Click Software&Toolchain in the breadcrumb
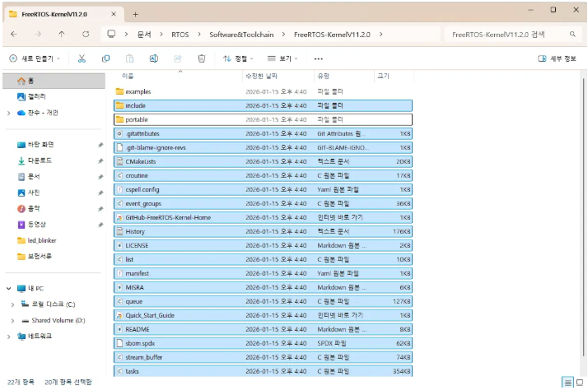 click(241, 35)
